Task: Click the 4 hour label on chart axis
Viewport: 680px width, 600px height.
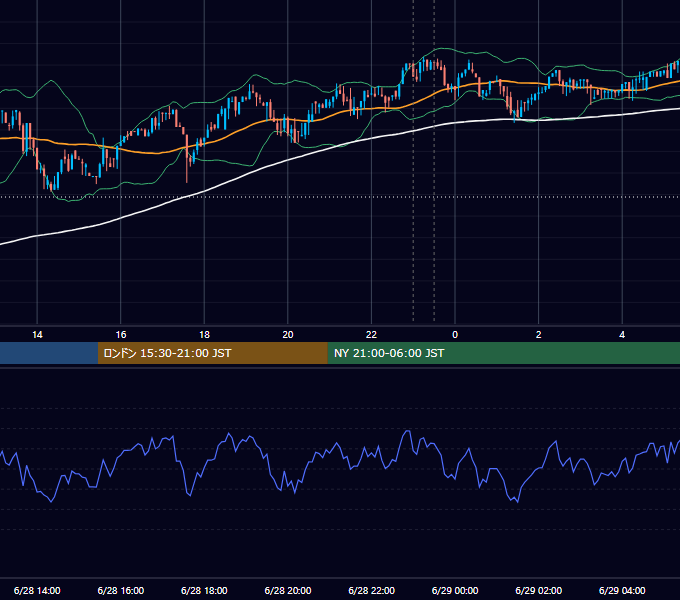Action: point(622,335)
